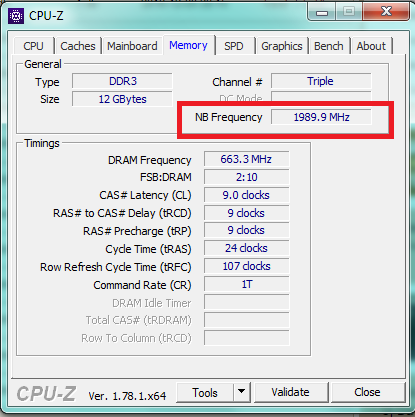Click the "RAS# Precharge (tRP)" label
Viewport: 415px width, 417px height.
pyautogui.click(x=137, y=231)
